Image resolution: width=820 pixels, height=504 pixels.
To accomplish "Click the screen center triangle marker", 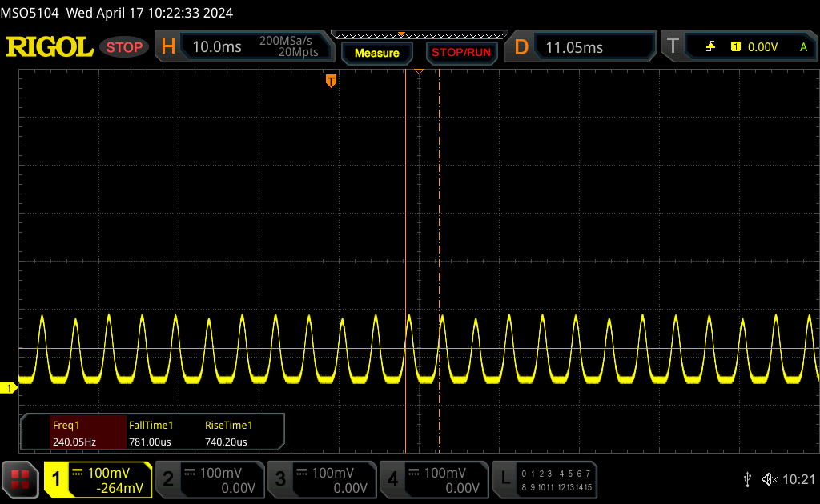I will pyautogui.click(x=419, y=71).
